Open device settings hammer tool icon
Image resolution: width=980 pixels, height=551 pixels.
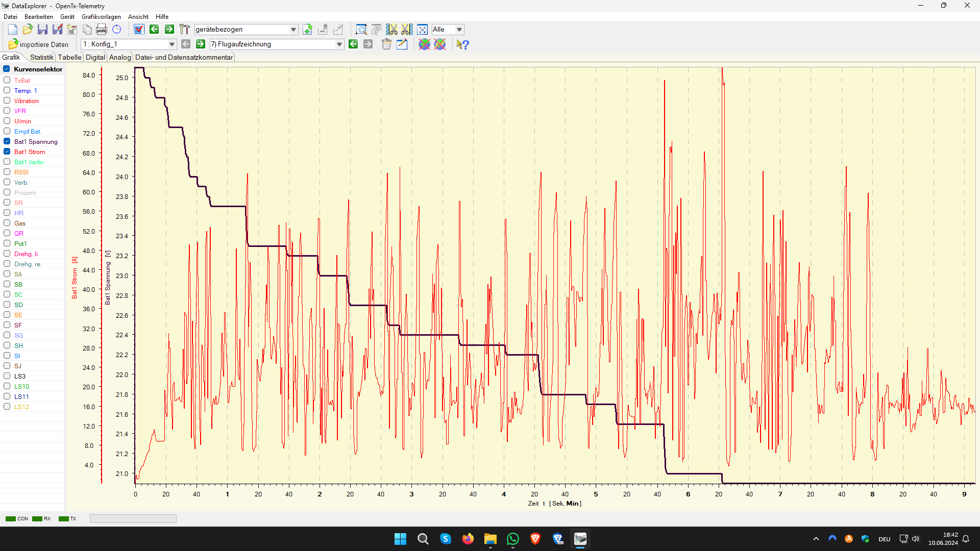(x=184, y=30)
